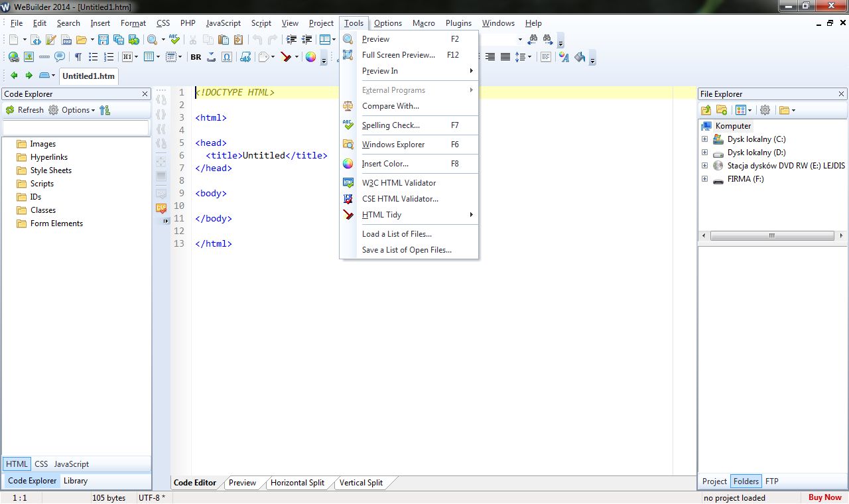Close the Code Explorer panel
The width and height of the screenshot is (849, 504).
145,94
